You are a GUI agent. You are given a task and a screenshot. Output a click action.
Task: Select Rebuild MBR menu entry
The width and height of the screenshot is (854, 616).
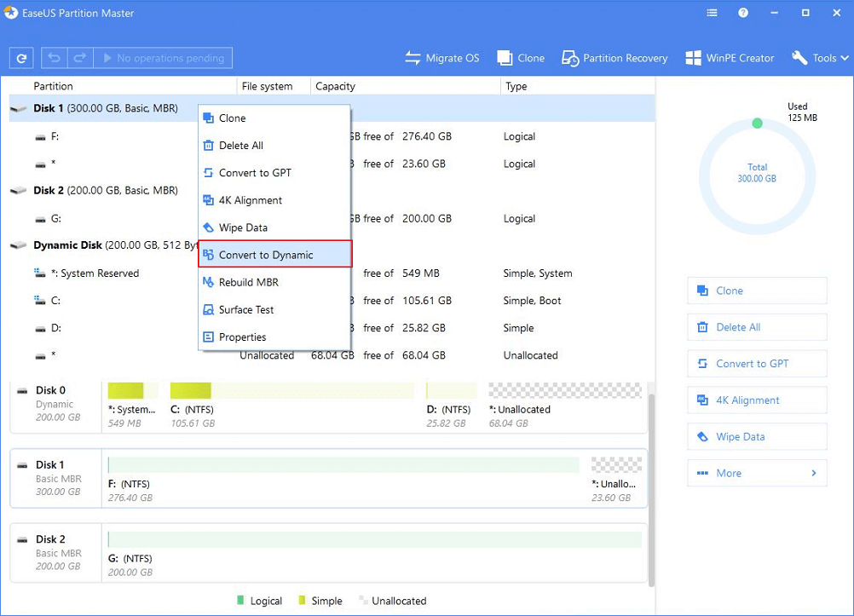click(x=274, y=282)
